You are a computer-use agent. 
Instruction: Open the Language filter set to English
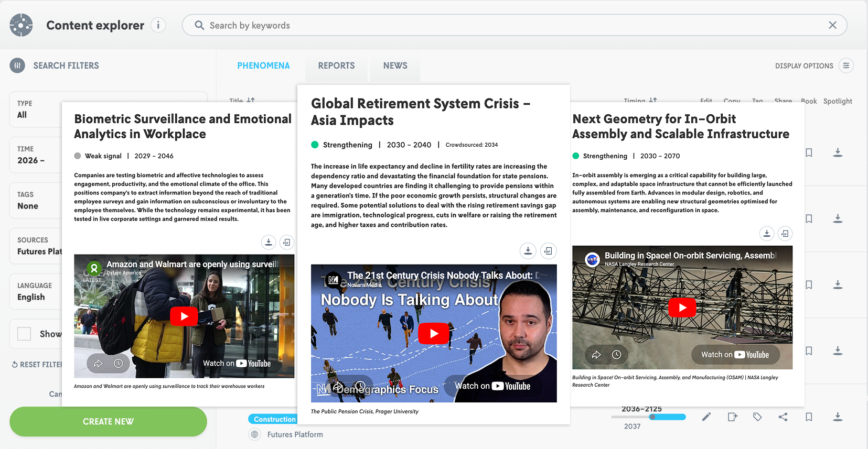pos(36,291)
